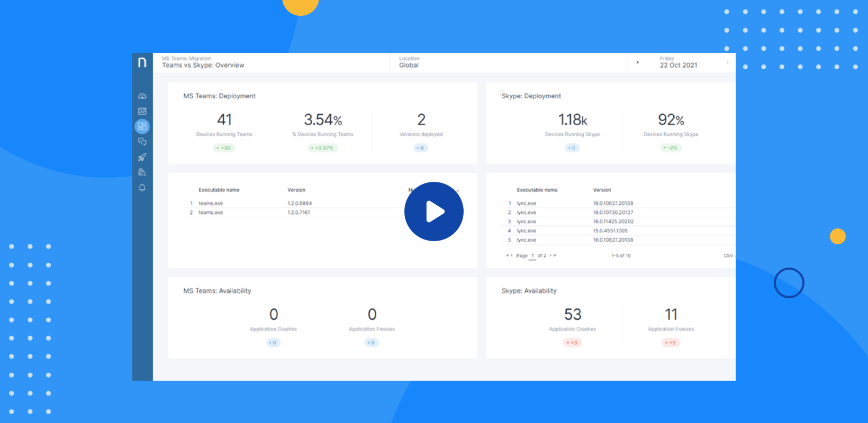868x423 pixels.
Task: Sort by Version column in Skype table
Action: [602, 190]
